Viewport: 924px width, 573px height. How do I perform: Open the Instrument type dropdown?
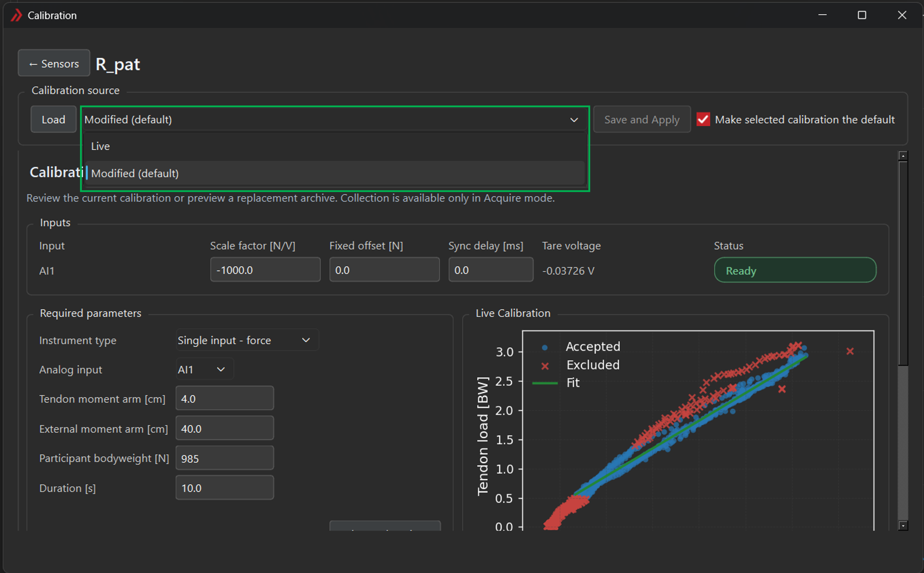[247, 340]
